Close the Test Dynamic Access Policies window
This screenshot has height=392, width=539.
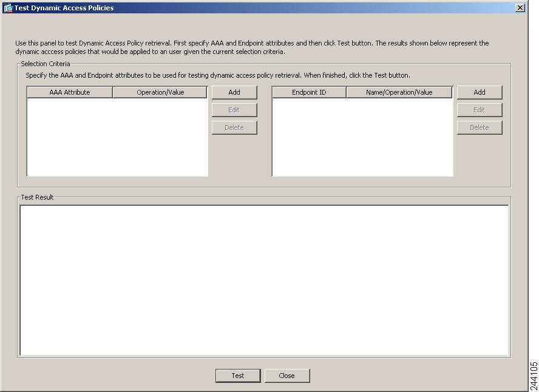tap(520, 7)
